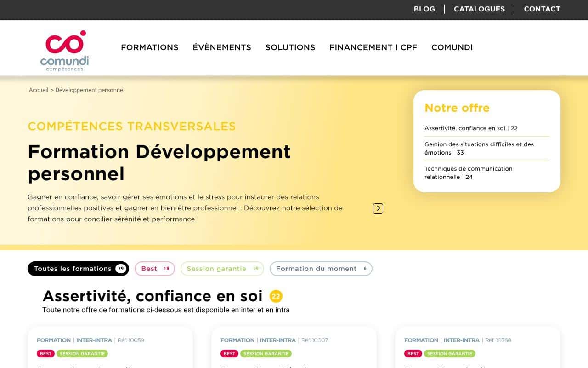The height and width of the screenshot is (368, 588).
Task: Click the Comundi compétences logo
Action: [64, 51]
